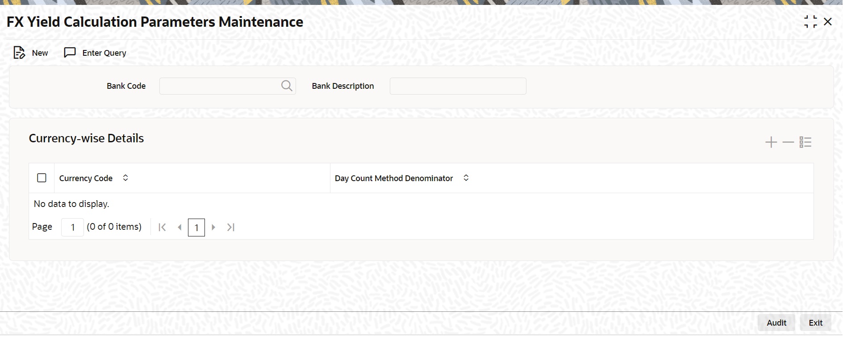Go to next page of table
The image size is (868, 356).
[213, 228]
